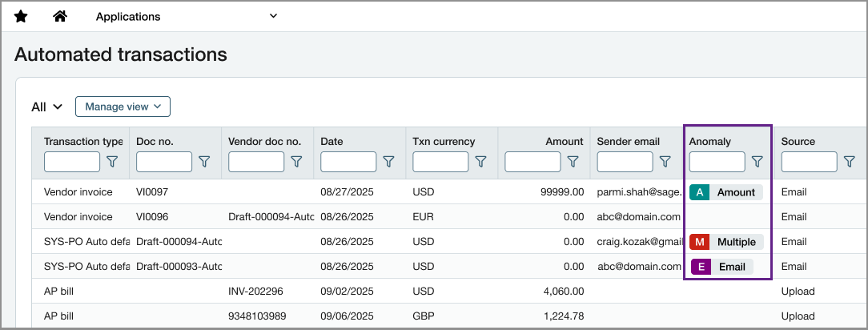
Task: Open the All view selector dropdown
Action: tap(47, 107)
